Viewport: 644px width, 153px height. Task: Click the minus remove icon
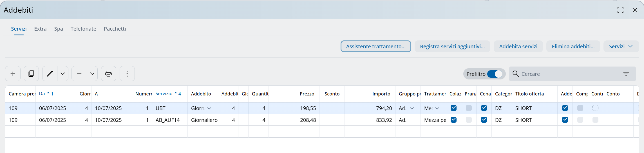79,74
